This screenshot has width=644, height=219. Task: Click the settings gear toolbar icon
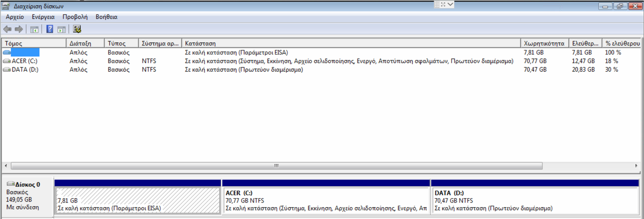(77, 29)
